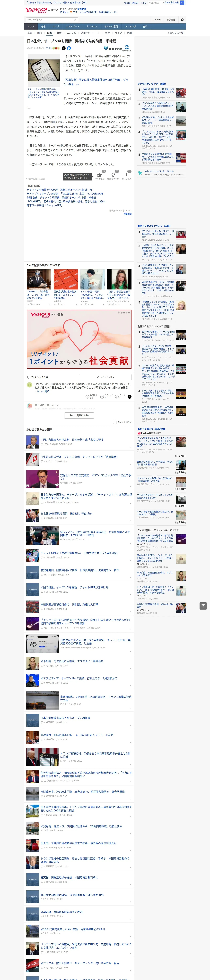Select the 速報 navigation tab
Viewport: 210px width, 980px height.
coord(43,26)
